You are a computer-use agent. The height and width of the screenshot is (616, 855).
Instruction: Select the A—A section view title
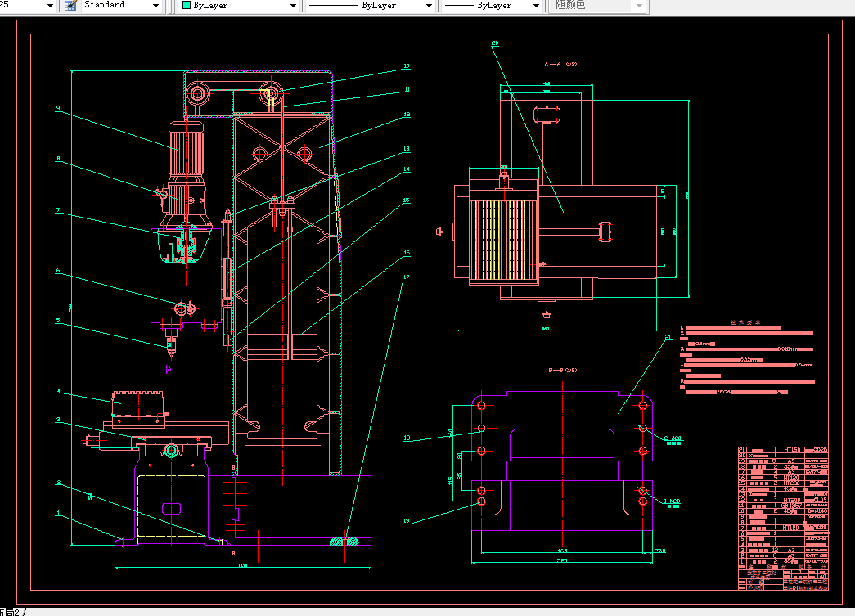pos(560,65)
